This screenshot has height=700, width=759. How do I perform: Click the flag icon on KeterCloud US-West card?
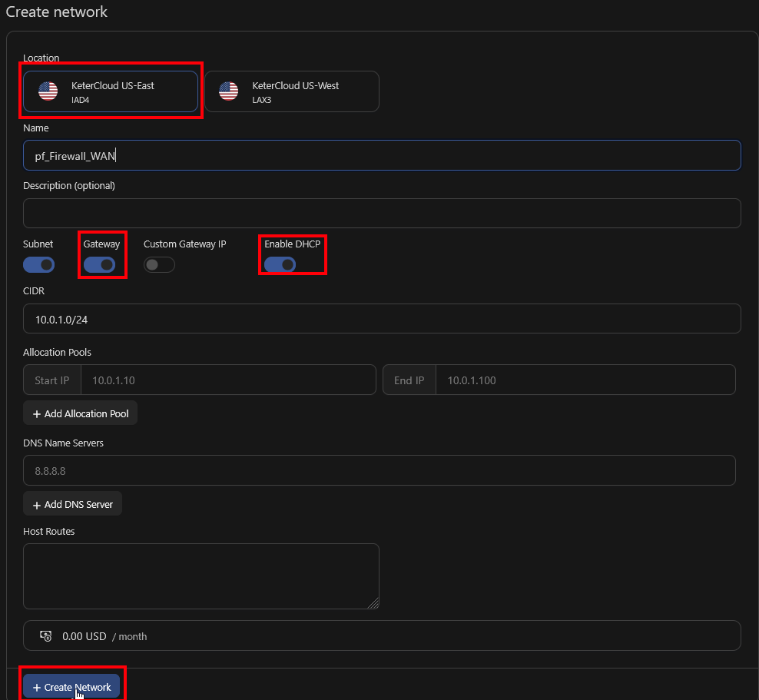click(x=228, y=91)
